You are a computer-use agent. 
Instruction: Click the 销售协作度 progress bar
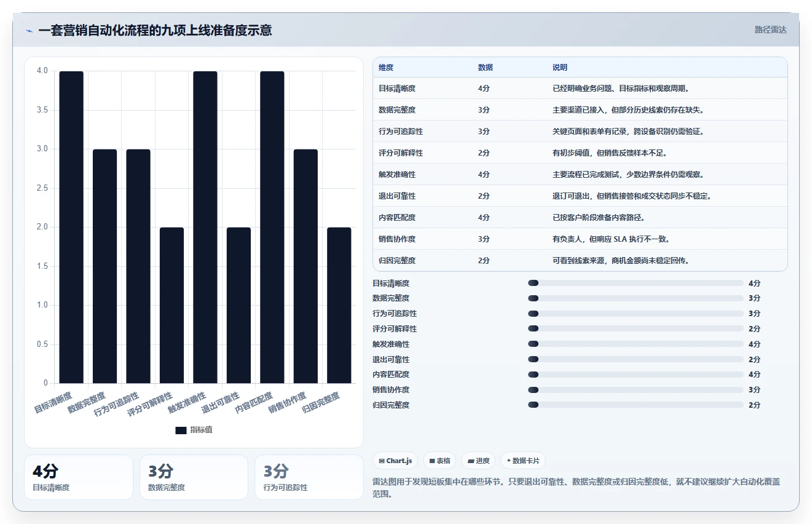[636, 390]
